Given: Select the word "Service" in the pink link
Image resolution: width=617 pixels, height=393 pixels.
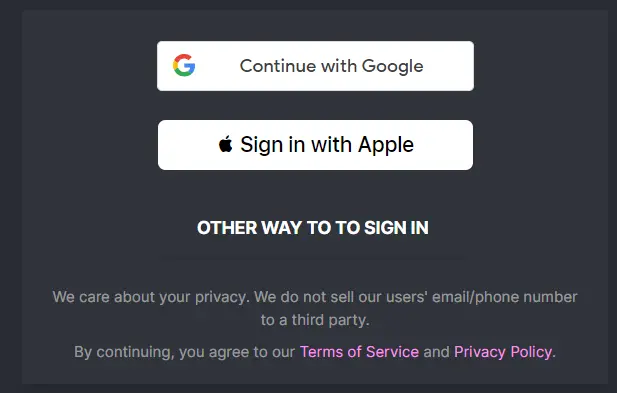Looking at the screenshot, I should (392, 352).
